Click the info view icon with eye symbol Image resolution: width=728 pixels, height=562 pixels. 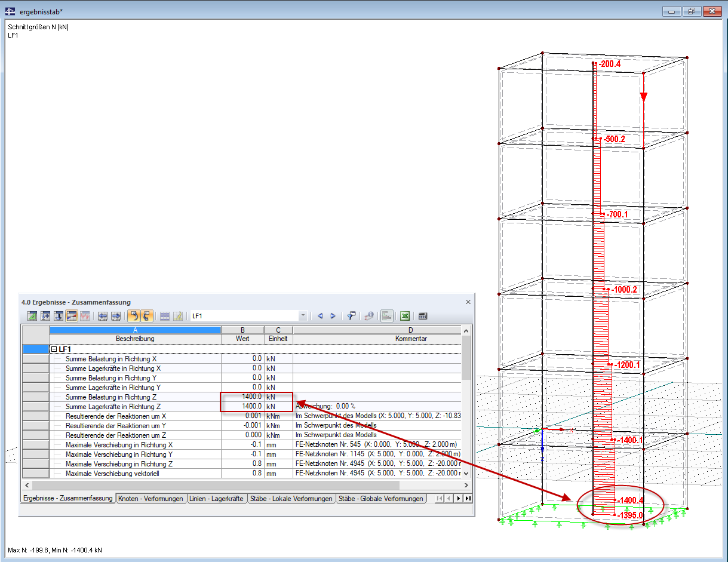coord(370,316)
